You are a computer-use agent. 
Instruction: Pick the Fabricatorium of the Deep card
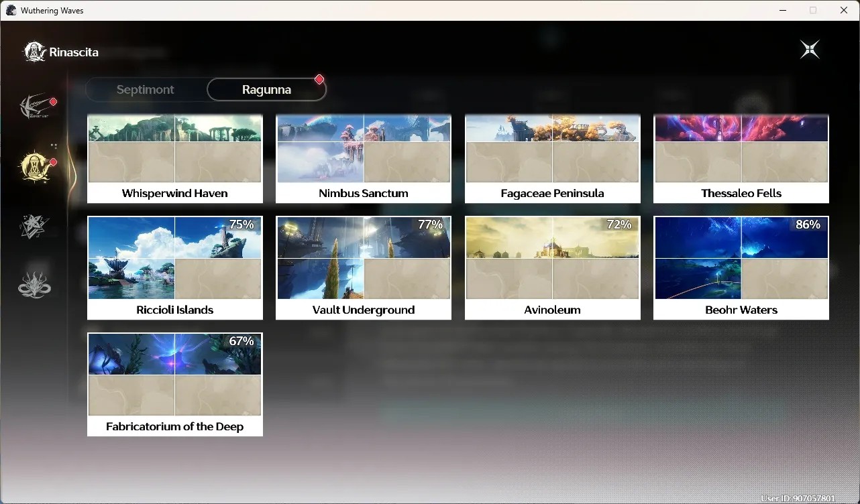(x=175, y=385)
